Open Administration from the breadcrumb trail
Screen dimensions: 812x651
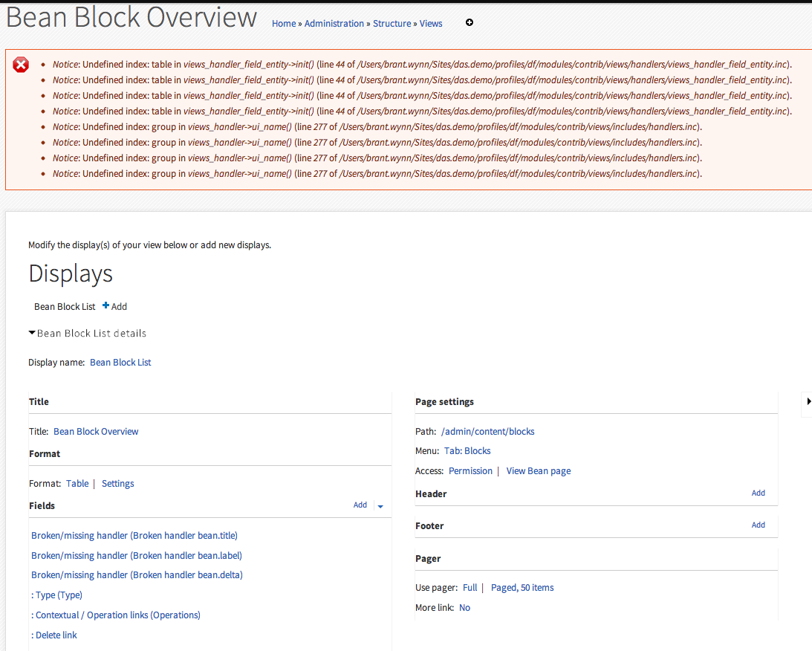click(334, 23)
